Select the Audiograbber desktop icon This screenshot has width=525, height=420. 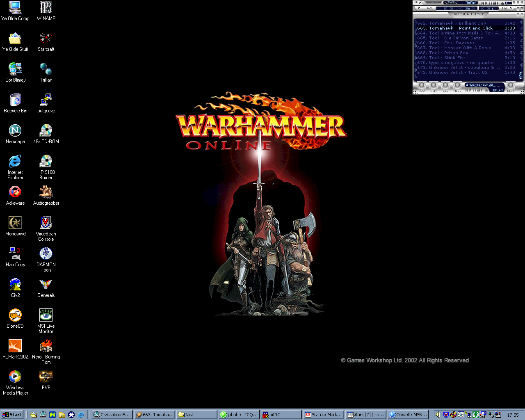coord(46,196)
